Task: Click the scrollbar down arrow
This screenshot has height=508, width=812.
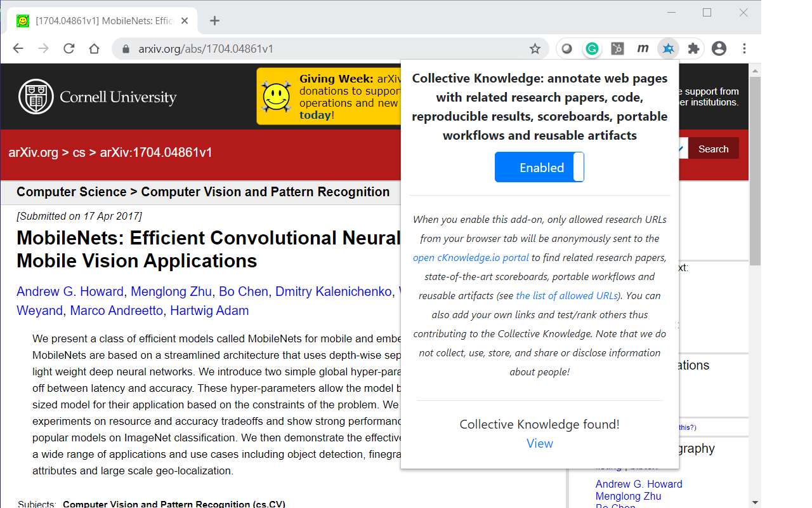Action: click(755, 502)
